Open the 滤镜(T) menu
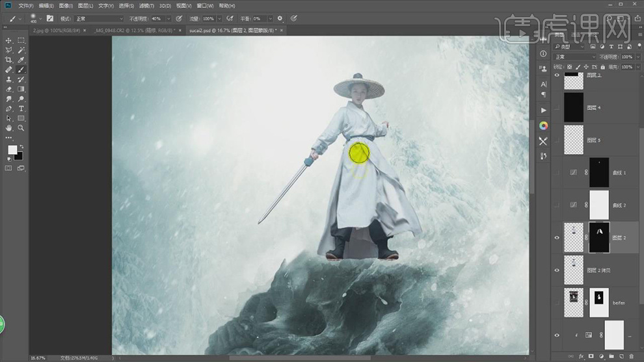Image resolution: width=644 pixels, height=362 pixels. click(146, 6)
